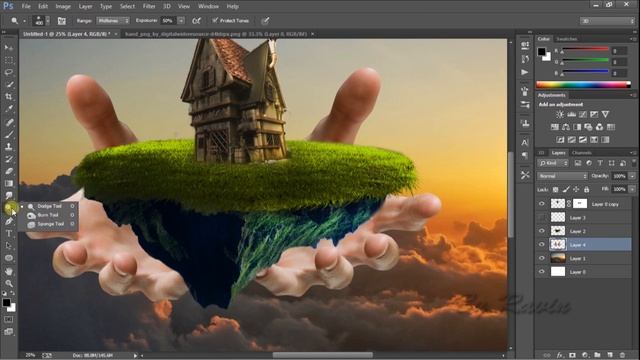Screen dimensions: 640x360
Task: Select the Rectangular Marquee tool
Action: [9, 60]
